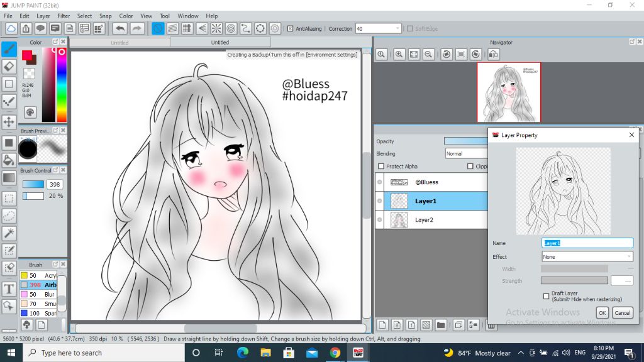Open the Snap menu

tap(105, 16)
